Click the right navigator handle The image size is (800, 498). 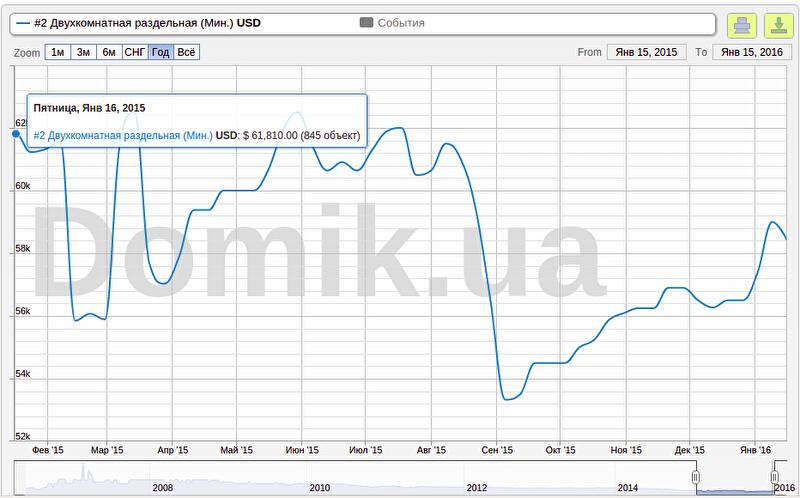pyautogui.click(x=774, y=477)
